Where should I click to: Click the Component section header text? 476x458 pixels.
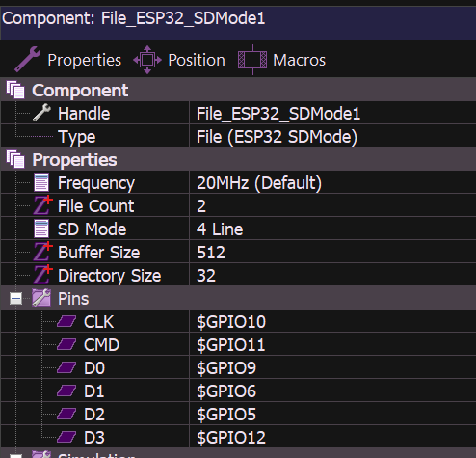[x=80, y=91]
